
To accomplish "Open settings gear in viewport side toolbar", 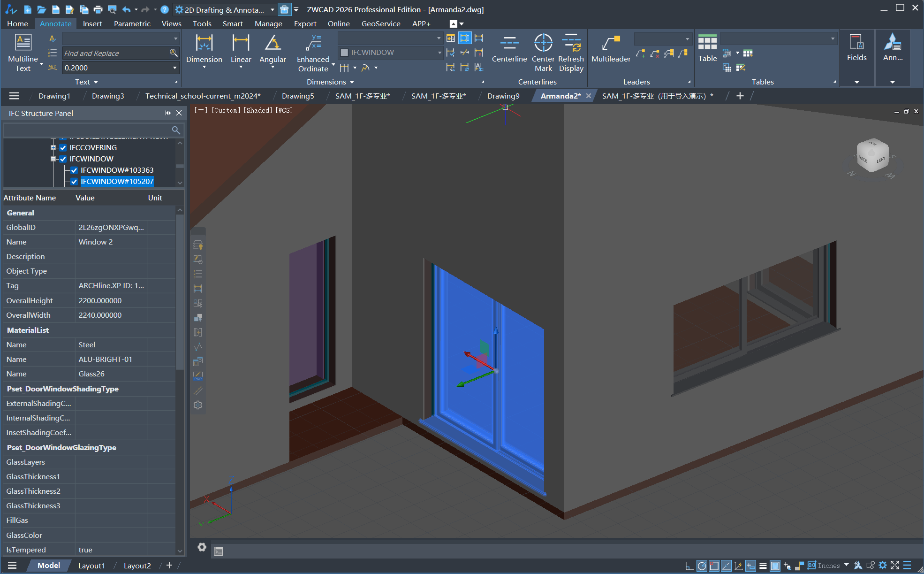I will [198, 405].
